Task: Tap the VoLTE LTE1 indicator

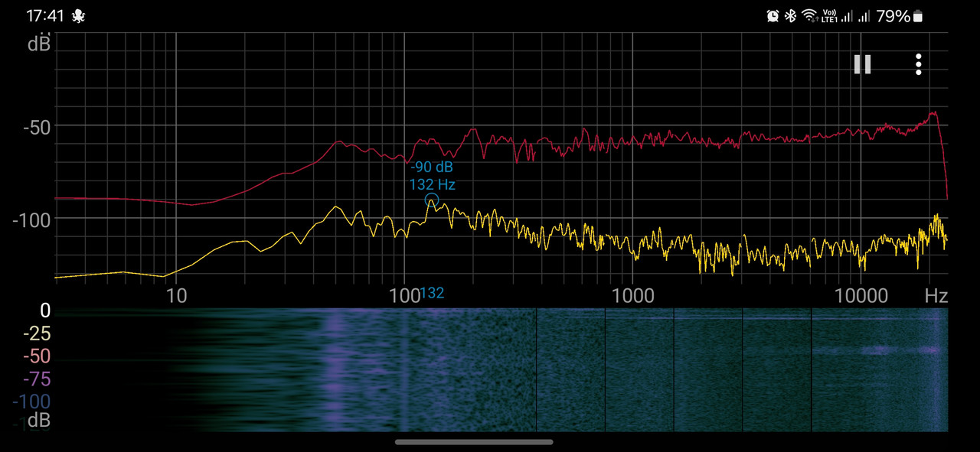Action: pyautogui.click(x=829, y=15)
